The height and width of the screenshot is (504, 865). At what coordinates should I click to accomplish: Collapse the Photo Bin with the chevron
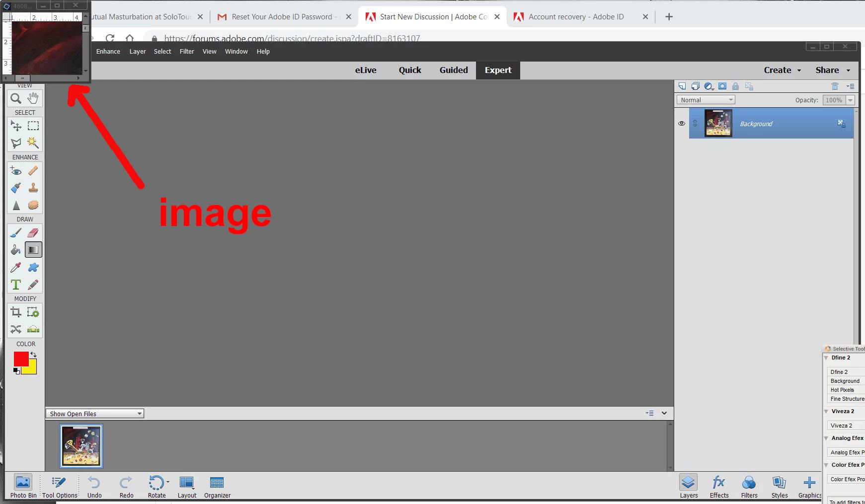click(664, 413)
